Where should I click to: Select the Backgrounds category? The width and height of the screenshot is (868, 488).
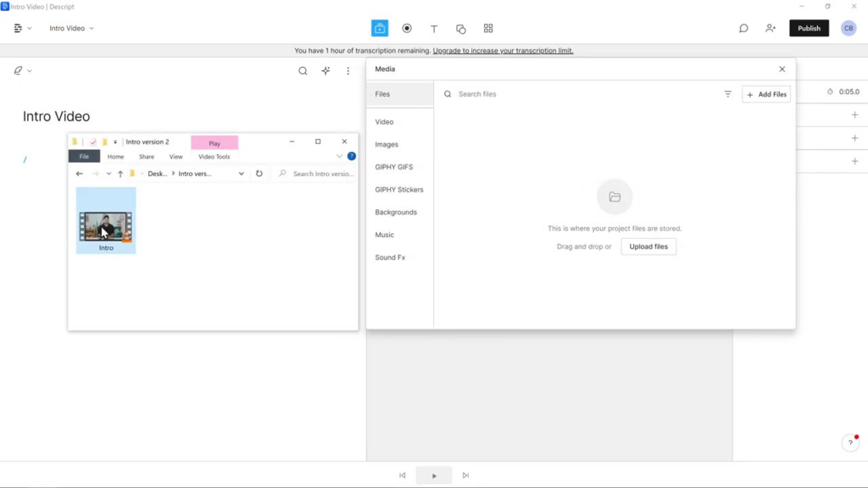[396, 213]
